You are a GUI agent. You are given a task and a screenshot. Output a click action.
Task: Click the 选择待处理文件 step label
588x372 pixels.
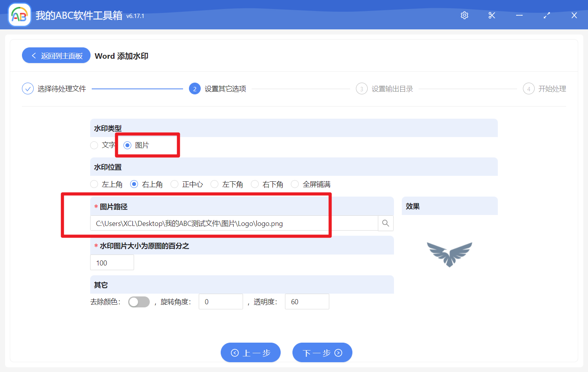coord(62,88)
